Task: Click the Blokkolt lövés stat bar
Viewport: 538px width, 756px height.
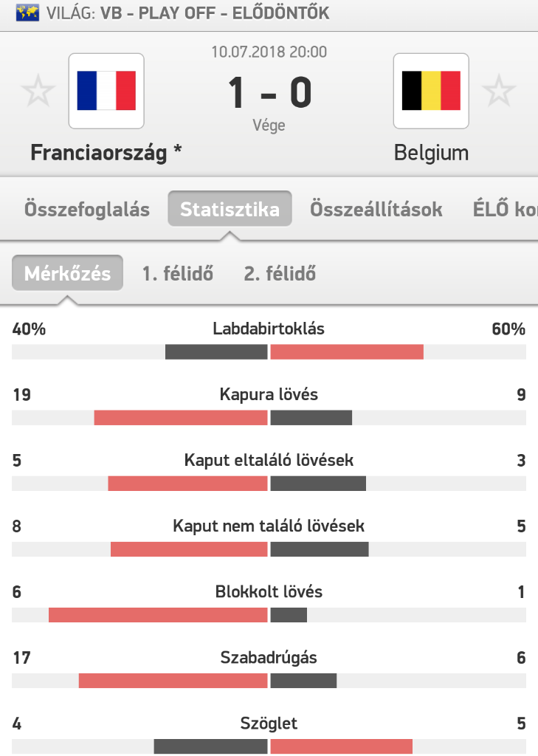Action: pos(269,615)
